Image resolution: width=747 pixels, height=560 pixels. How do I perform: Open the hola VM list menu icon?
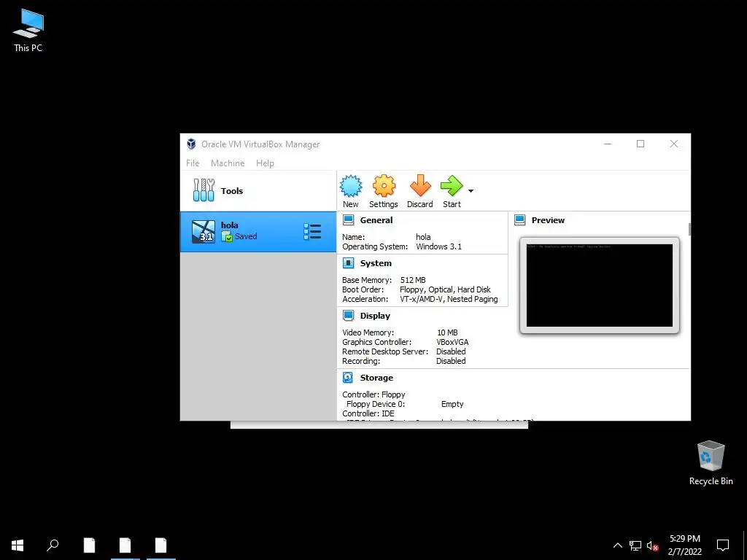point(312,231)
